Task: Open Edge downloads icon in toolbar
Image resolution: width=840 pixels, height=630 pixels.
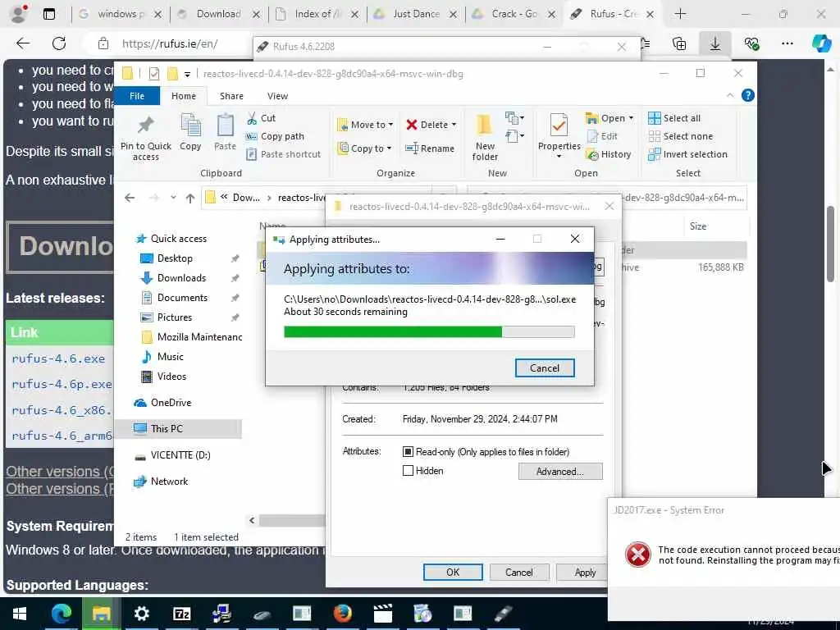Action: tap(714, 43)
